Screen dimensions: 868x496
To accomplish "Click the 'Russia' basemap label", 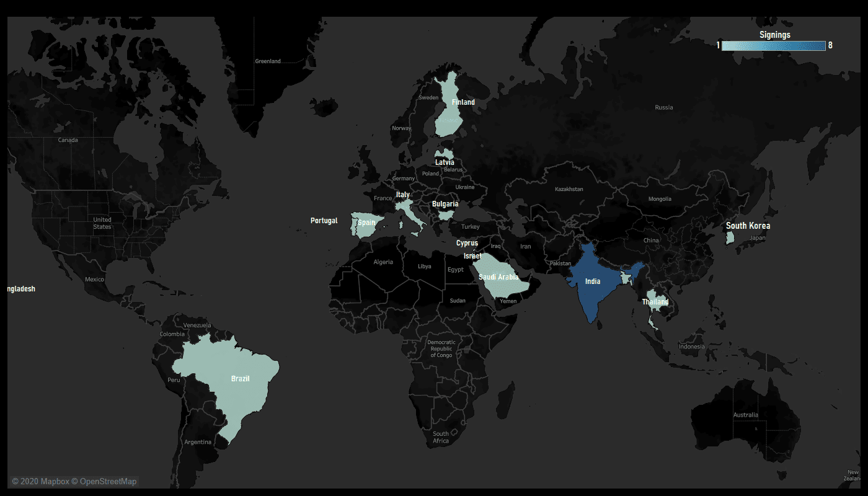I will 664,107.
